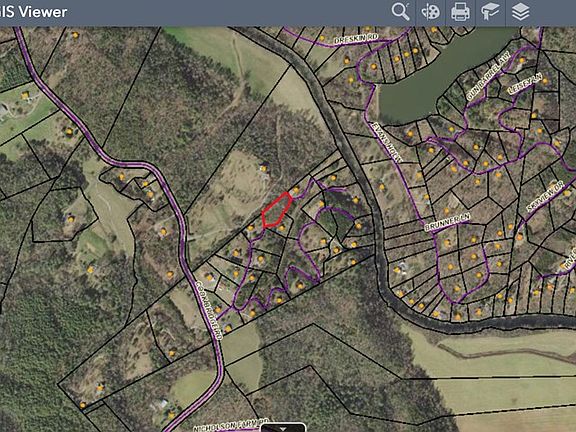
Task: Click the Coon Bridge Rd label
Action: click(209, 310)
